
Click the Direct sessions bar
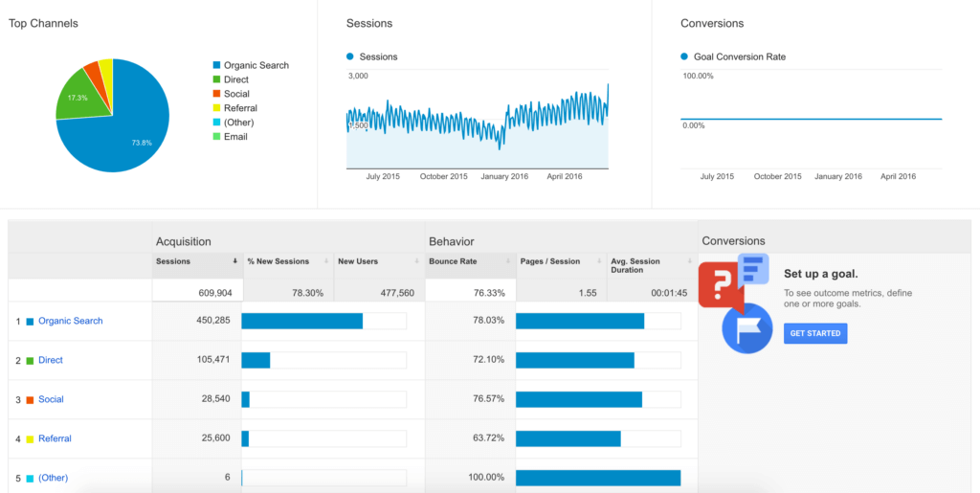pyautogui.click(x=256, y=361)
